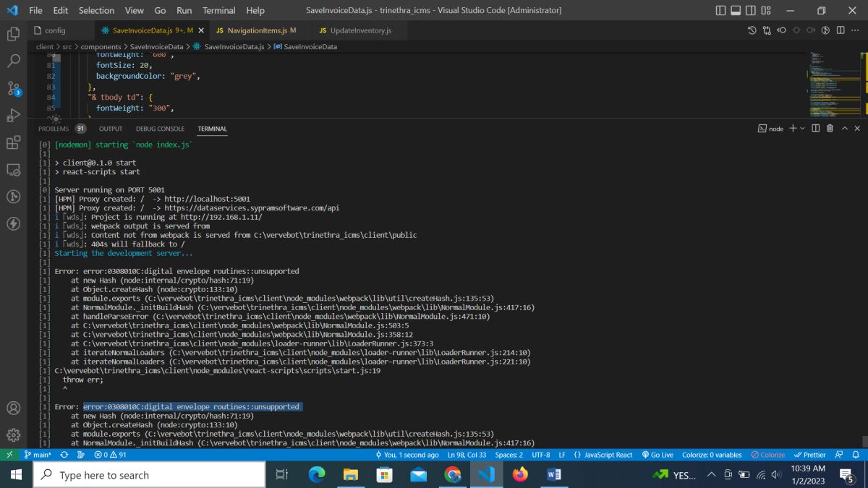
Task: Click Prettier status bar item
Action: (x=809, y=455)
